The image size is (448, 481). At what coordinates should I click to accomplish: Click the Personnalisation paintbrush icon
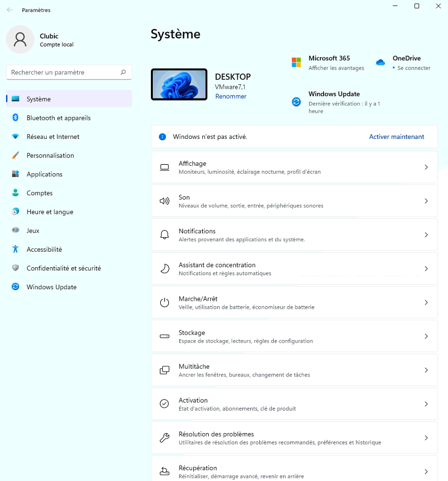(x=15, y=155)
